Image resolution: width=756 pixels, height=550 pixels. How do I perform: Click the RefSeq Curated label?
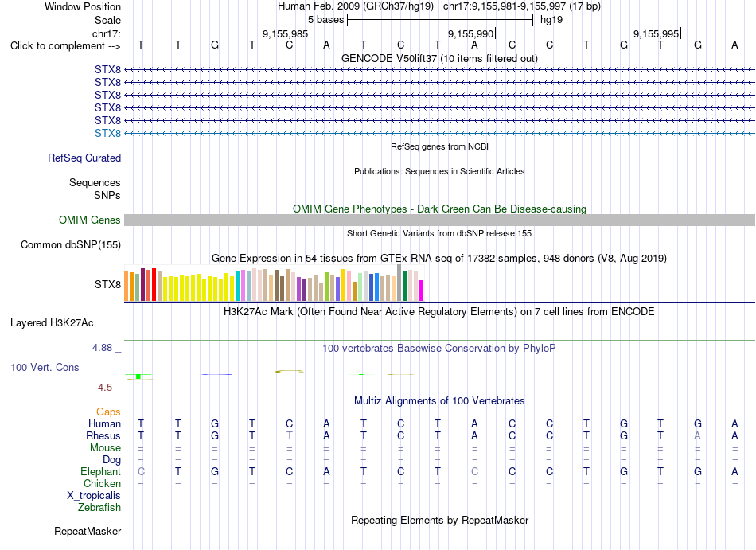[84, 158]
